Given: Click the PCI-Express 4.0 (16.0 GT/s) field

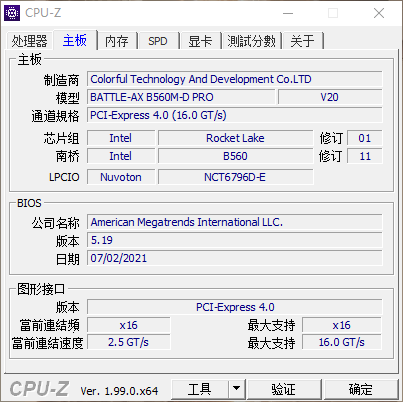Looking at the screenshot, I should click(x=235, y=115).
